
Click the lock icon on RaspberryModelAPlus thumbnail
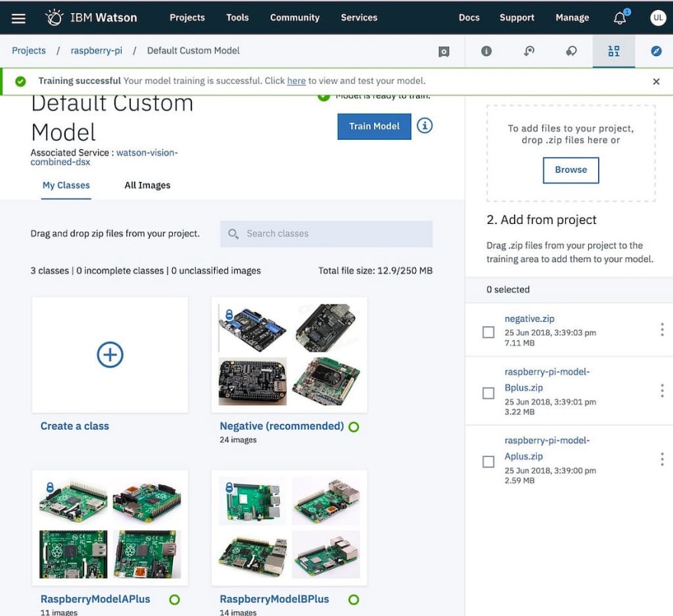pos(50,488)
